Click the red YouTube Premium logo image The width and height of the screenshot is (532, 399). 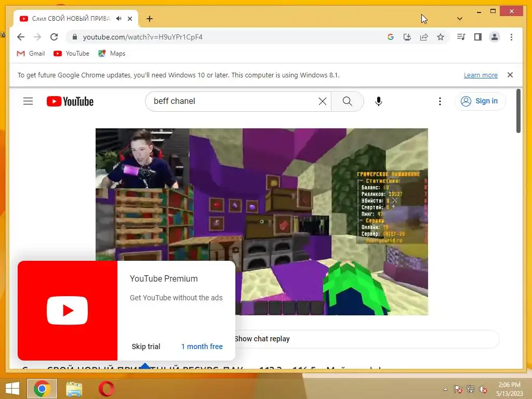[68, 311]
